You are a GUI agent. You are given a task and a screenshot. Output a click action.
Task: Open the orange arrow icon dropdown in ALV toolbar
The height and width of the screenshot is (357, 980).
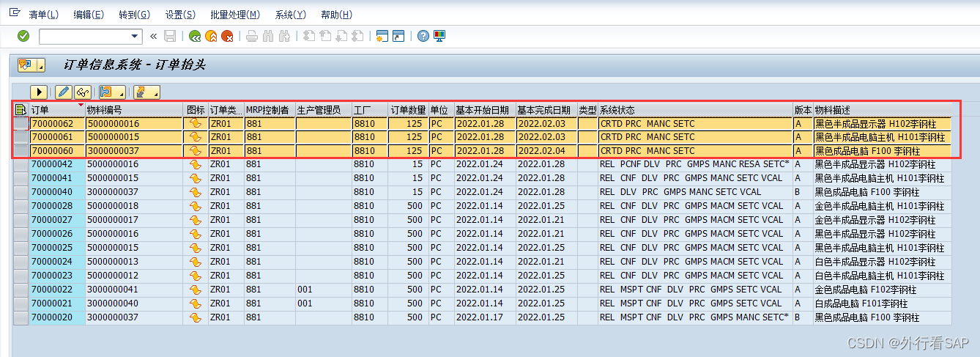coord(147,92)
